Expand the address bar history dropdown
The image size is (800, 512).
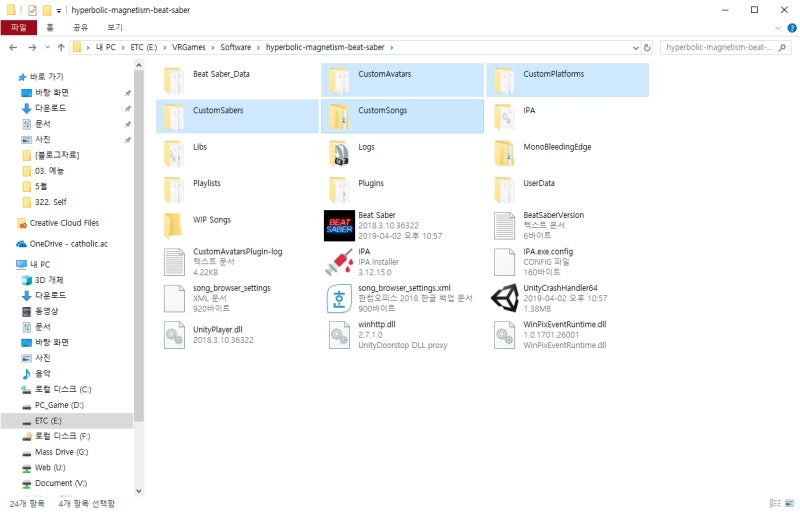636,47
